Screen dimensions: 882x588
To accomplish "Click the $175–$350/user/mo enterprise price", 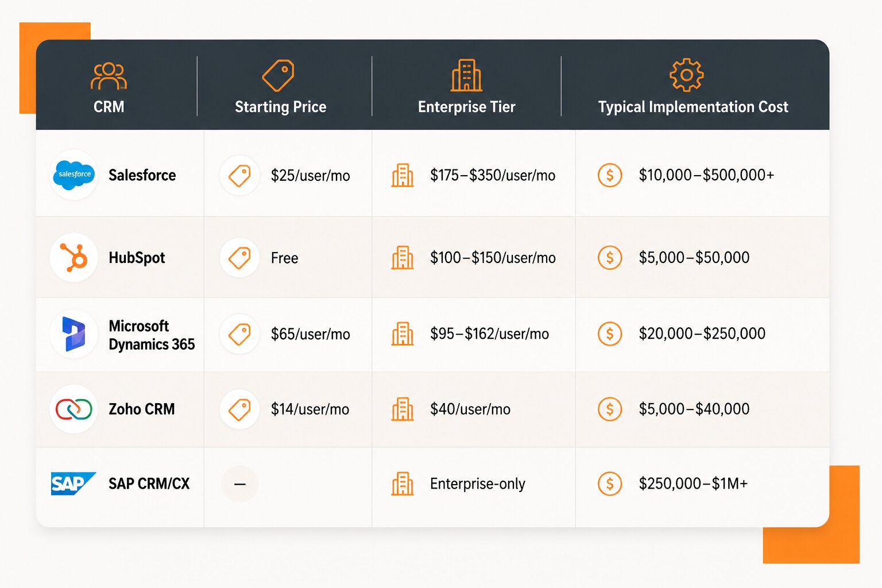I will click(x=493, y=176).
